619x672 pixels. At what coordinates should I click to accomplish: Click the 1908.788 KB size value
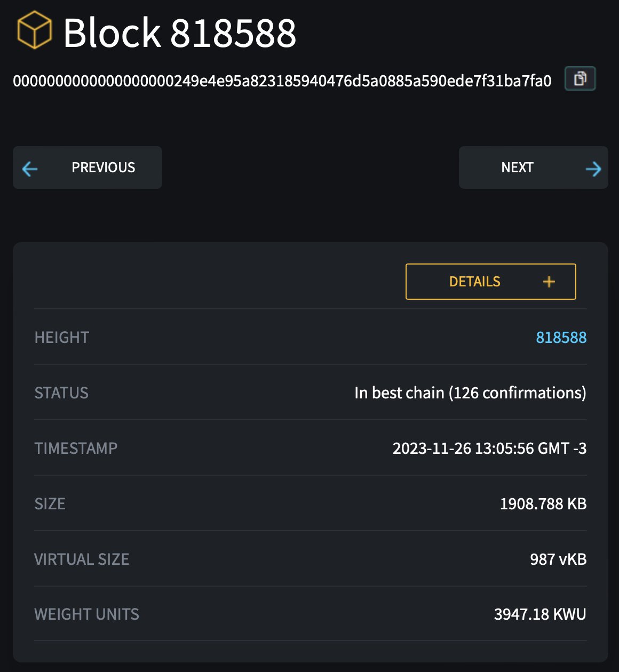click(543, 504)
